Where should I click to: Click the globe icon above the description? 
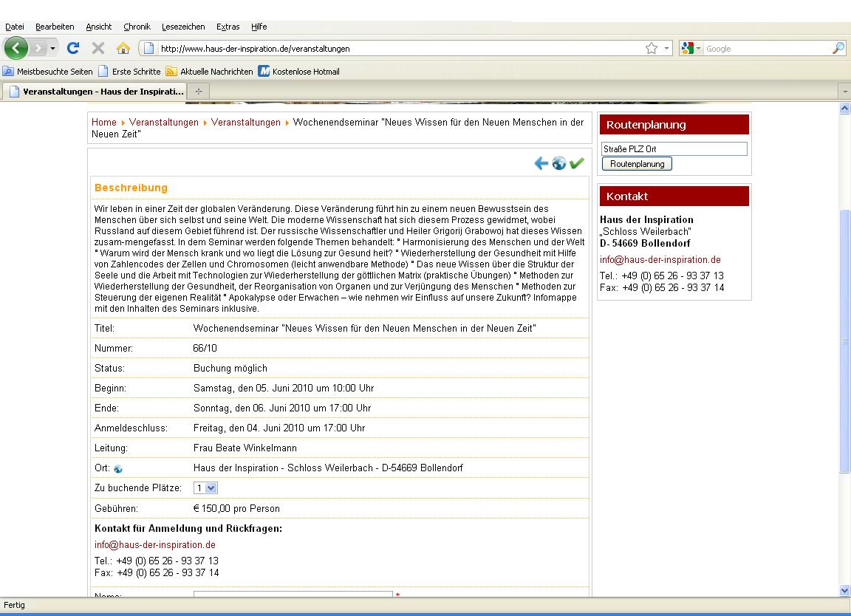[559, 163]
